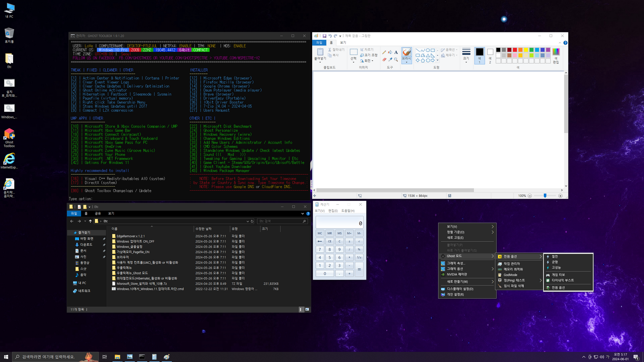Open Paint View (보기) tab
Screen dimensions: 644x362
pyautogui.click(x=343, y=43)
